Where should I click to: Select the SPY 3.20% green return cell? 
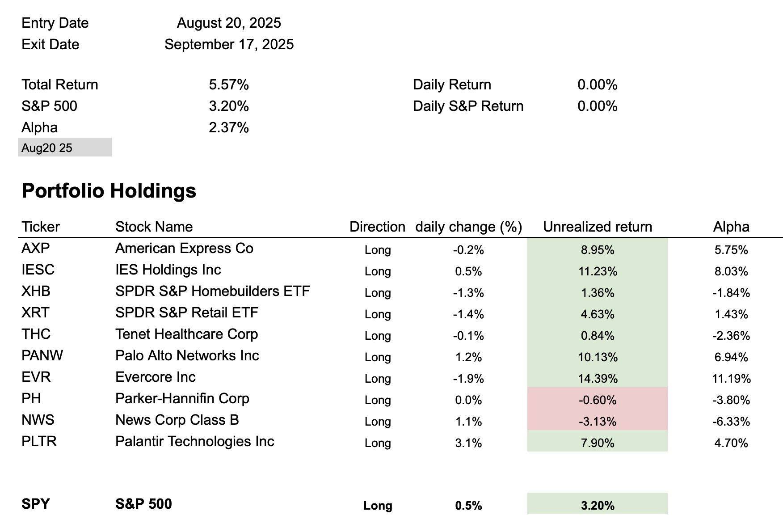[x=597, y=505]
